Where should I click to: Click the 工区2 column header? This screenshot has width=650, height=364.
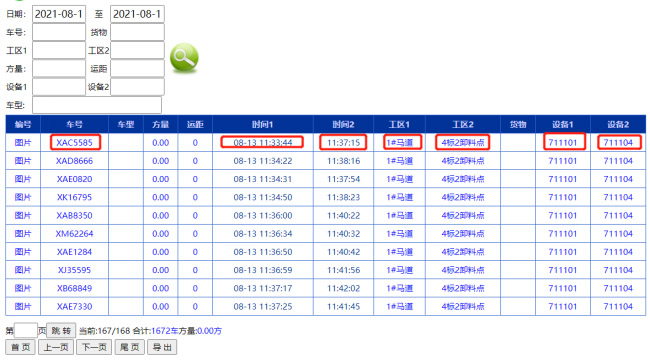click(463, 124)
